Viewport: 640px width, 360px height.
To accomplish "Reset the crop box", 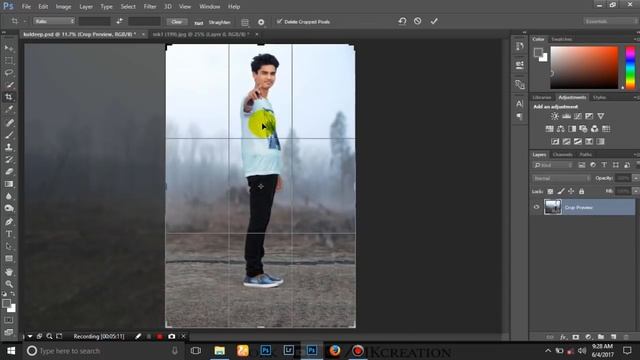I will click(x=402, y=21).
